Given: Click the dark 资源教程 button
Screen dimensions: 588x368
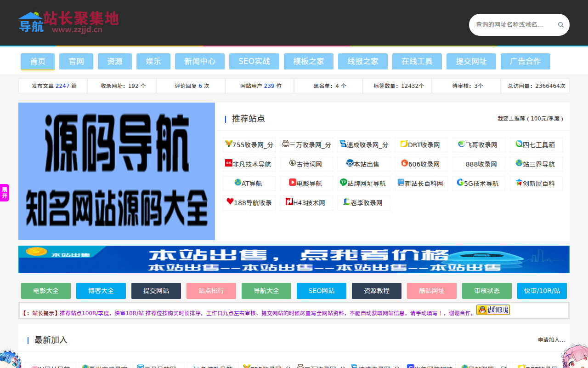Looking at the screenshot, I should (377, 291).
